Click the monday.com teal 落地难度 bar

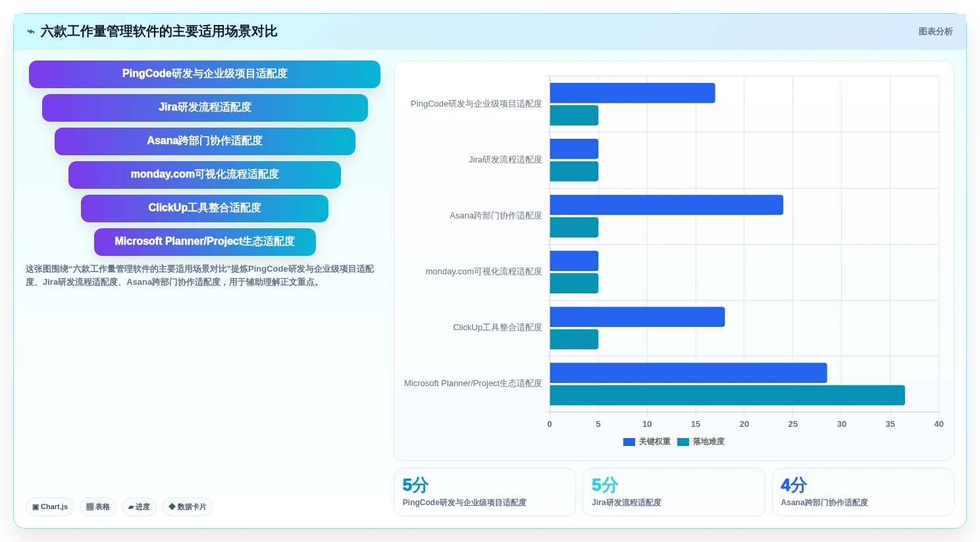[574, 283]
